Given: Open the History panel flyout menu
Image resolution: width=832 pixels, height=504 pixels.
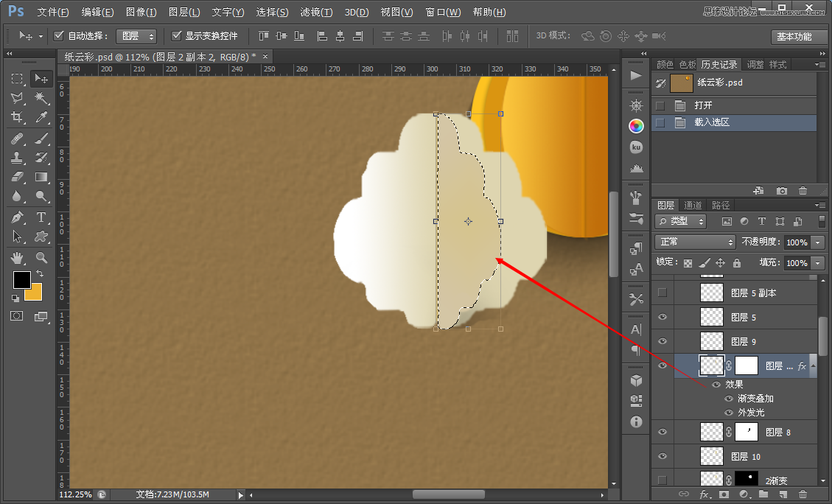Looking at the screenshot, I should (x=820, y=65).
